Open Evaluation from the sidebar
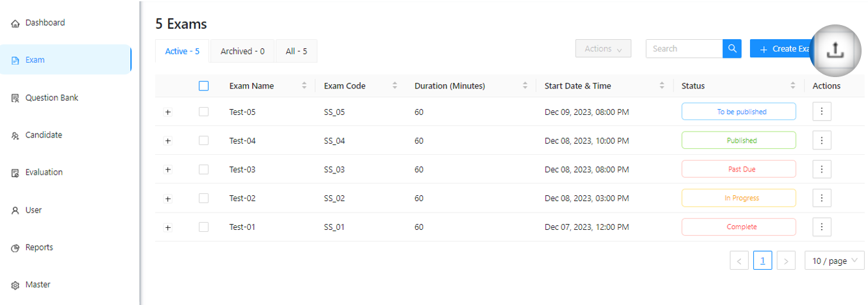The height and width of the screenshot is (305, 868). (x=44, y=173)
